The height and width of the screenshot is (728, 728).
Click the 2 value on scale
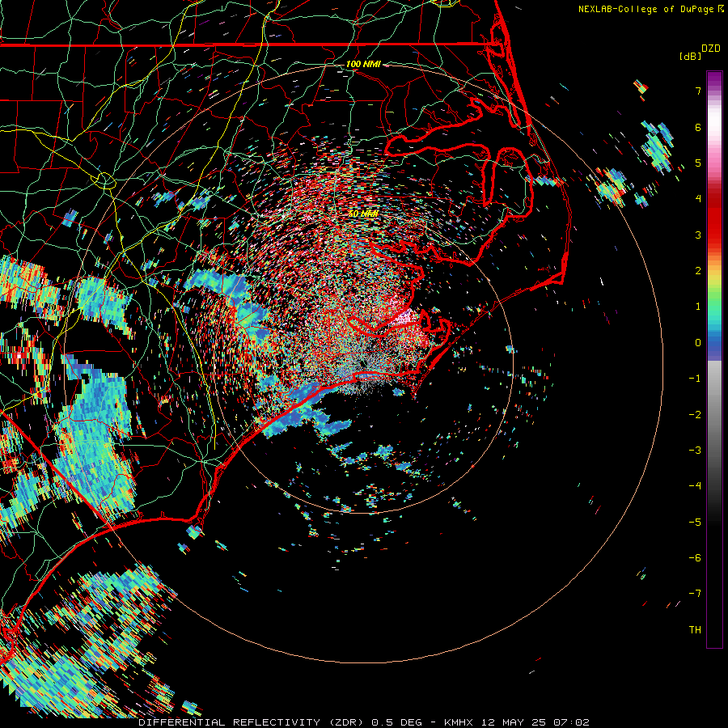(698, 271)
